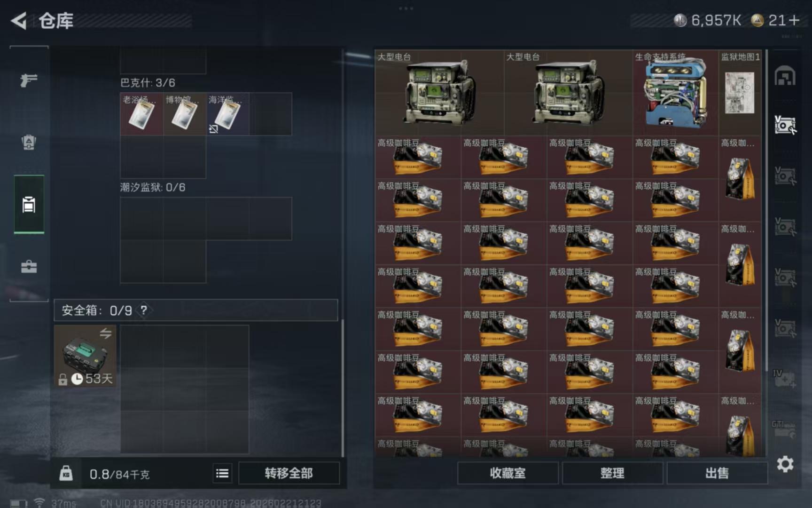
Task: Open the list view icon beside 转移全部
Action: click(222, 473)
